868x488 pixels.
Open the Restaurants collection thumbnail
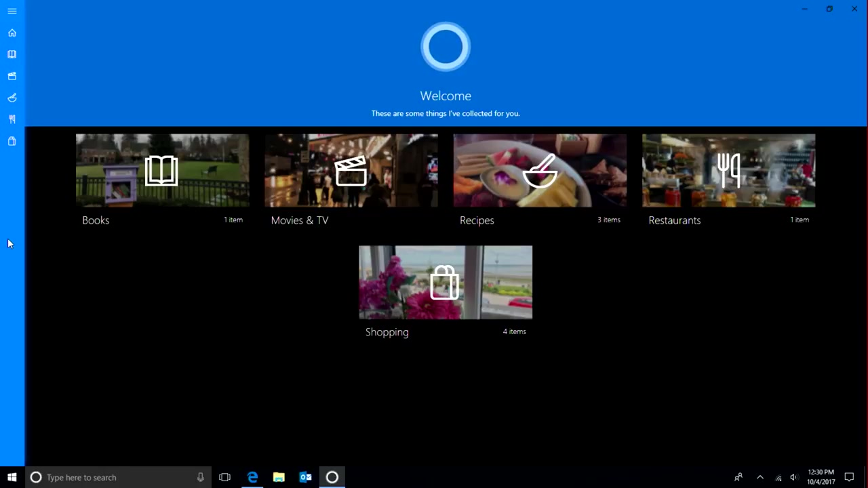729,170
